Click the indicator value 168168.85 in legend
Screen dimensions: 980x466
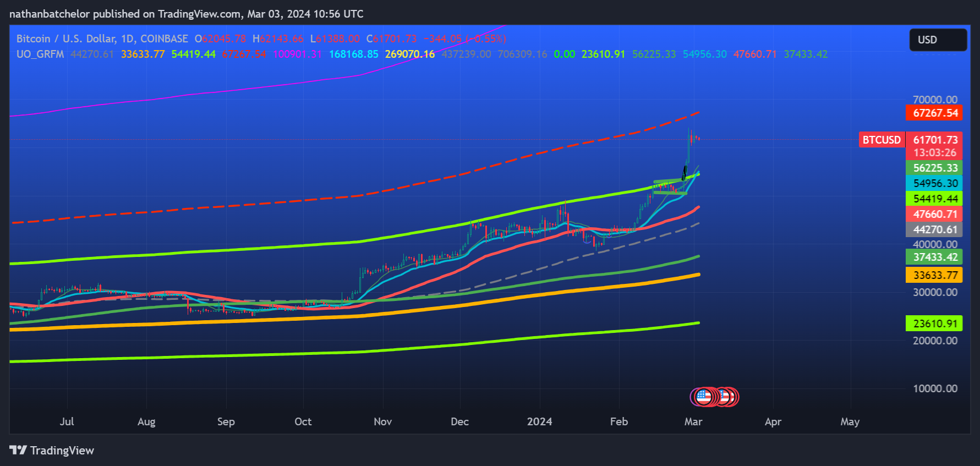[354, 54]
